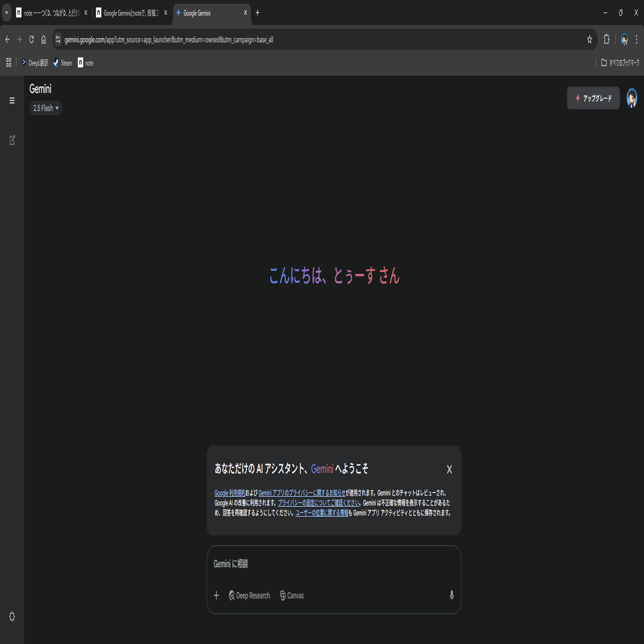Close the Google Geminiとnote tab

tap(165, 13)
